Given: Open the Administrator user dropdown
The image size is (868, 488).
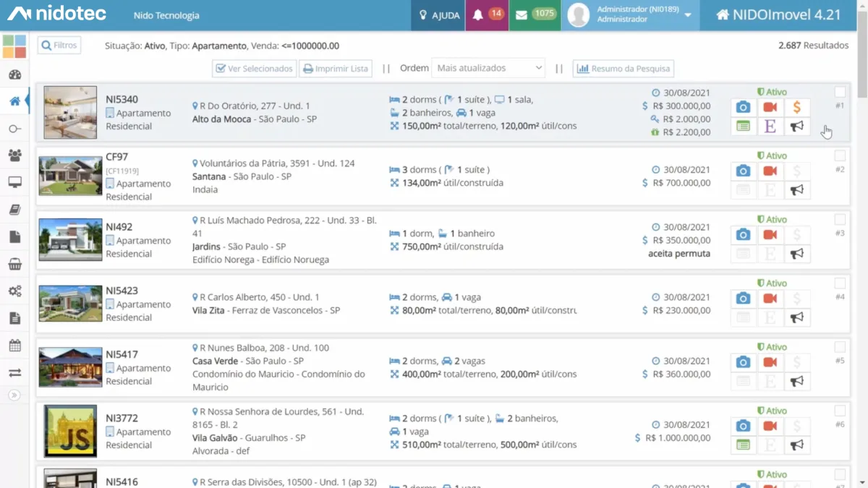Looking at the screenshot, I should 630,15.
